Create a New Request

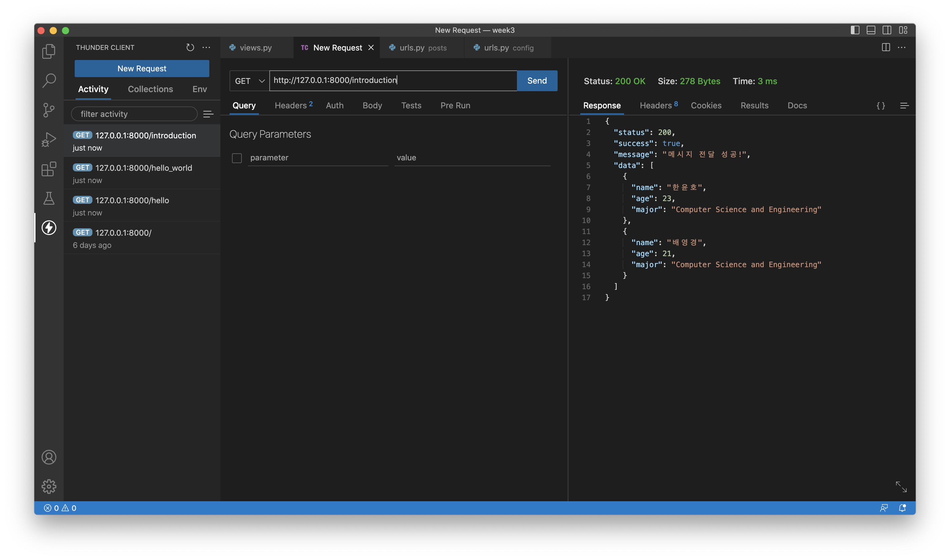point(141,68)
